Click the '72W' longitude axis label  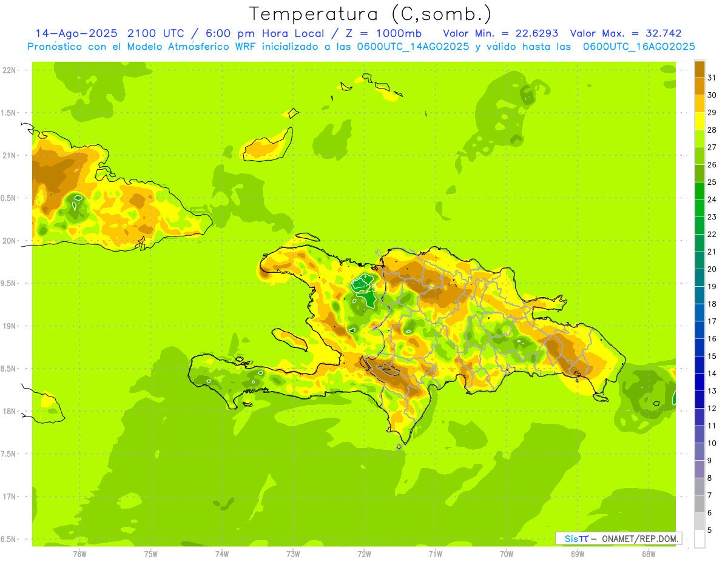pos(365,554)
